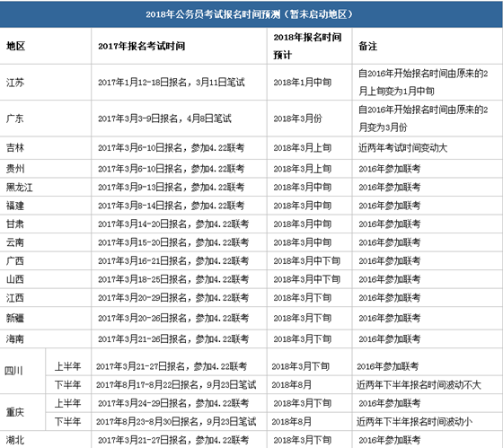The image size is (503, 448).
Task: Click 广西 predicted time 2018年3月中下旬
Action: [306, 261]
